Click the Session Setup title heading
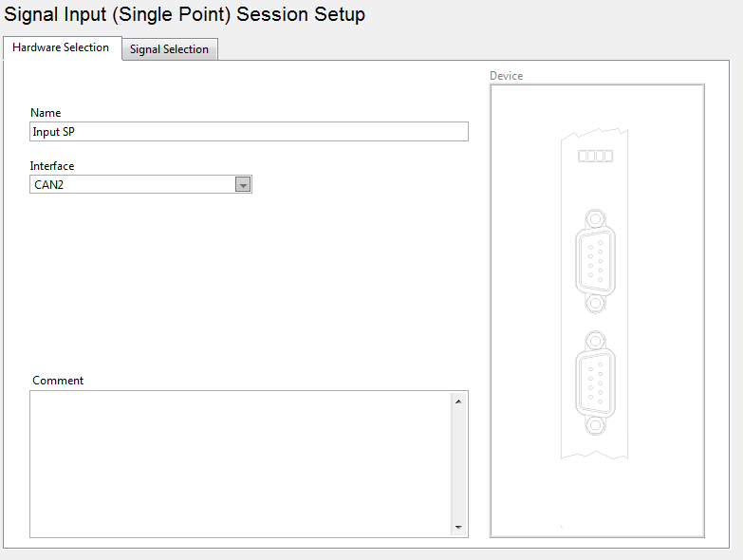Image resolution: width=743 pixels, height=560 pixels. [x=185, y=14]
